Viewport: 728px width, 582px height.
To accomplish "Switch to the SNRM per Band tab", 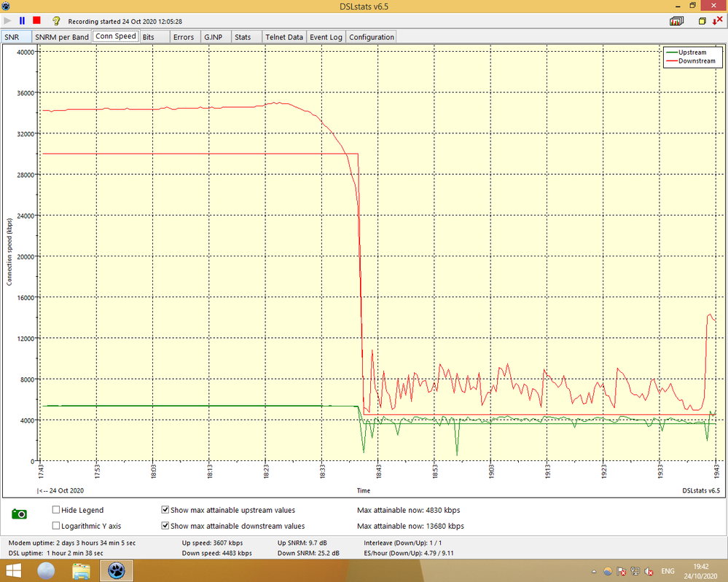I will pyautogui.click(x=61, y=37).
